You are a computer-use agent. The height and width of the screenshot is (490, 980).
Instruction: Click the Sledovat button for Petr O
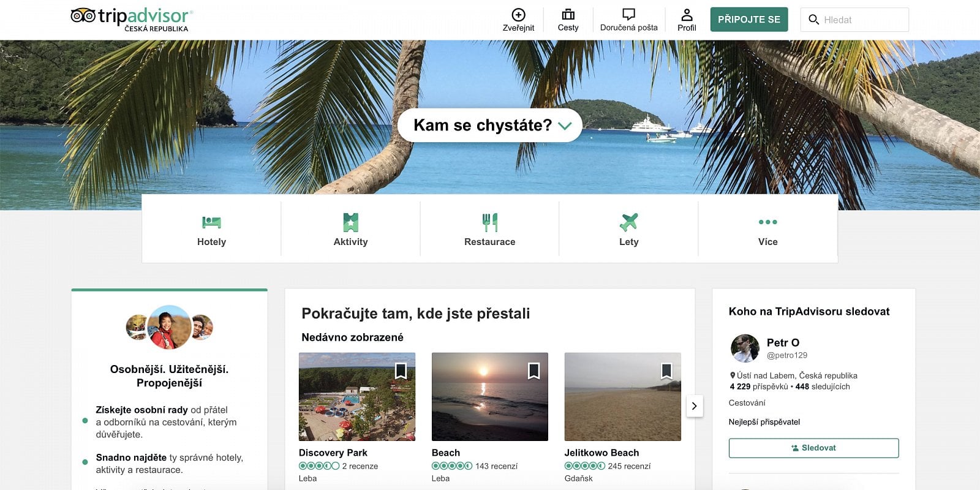(813, 448)
